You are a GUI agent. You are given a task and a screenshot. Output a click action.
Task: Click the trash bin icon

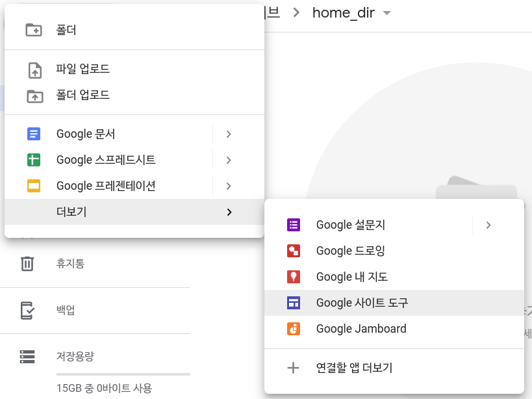(27, 264)
